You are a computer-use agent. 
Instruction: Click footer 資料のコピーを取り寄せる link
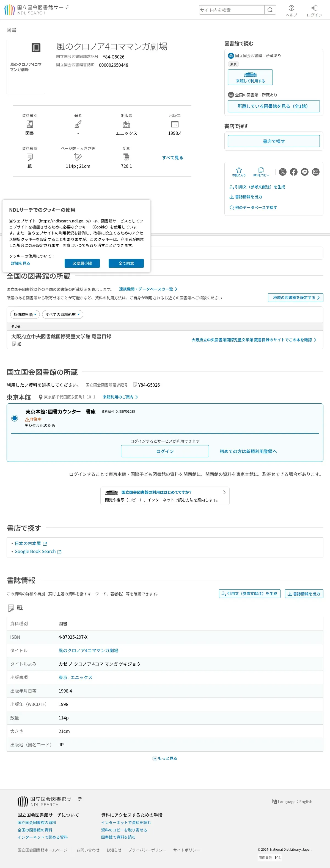(124, 830)
